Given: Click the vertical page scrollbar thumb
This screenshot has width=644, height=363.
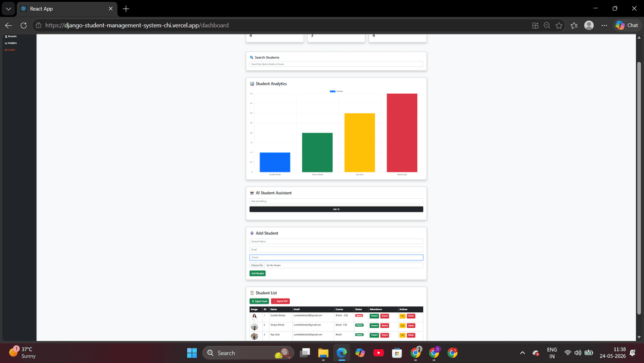Looking at the screenshot, I should point(639,188).
